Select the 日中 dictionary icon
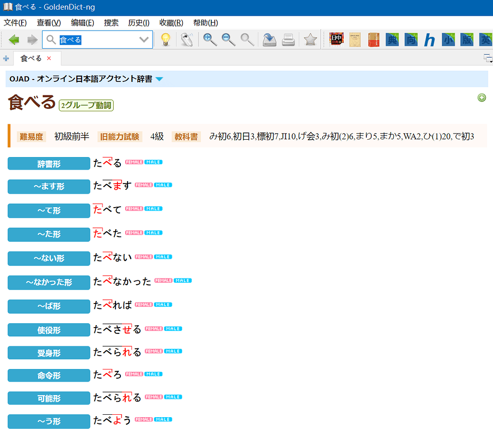 [x=337, y=40]
